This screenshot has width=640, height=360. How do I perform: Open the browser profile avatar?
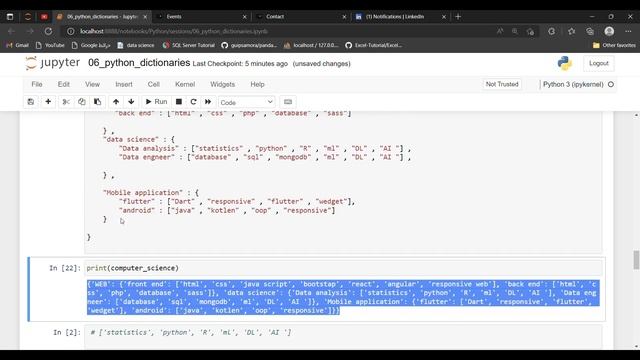click(609, 31)
